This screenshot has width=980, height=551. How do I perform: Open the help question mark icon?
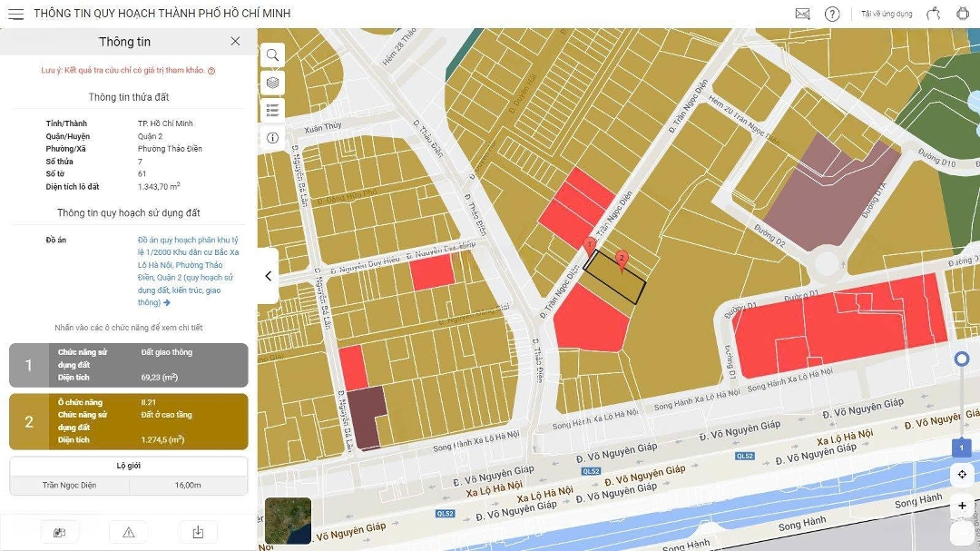click(832, 14)
